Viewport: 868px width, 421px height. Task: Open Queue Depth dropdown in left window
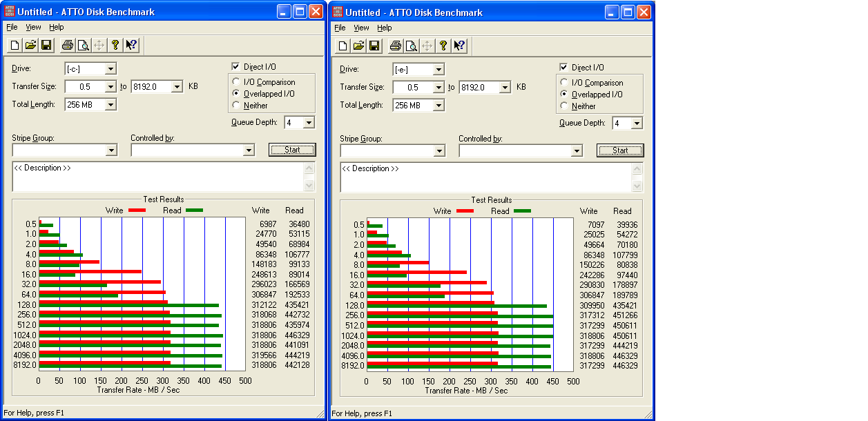(x=308, y=123)
